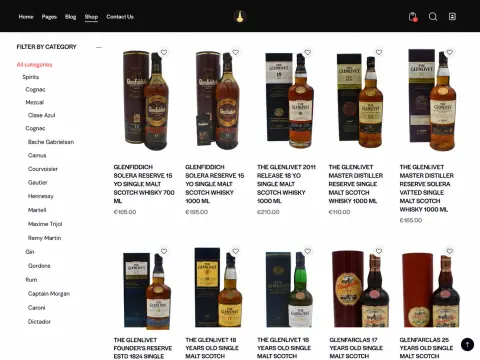Click Glenlivet Founder's Reserve bottle image
Screen dimensions: 480x360
[x=147, y=291]
